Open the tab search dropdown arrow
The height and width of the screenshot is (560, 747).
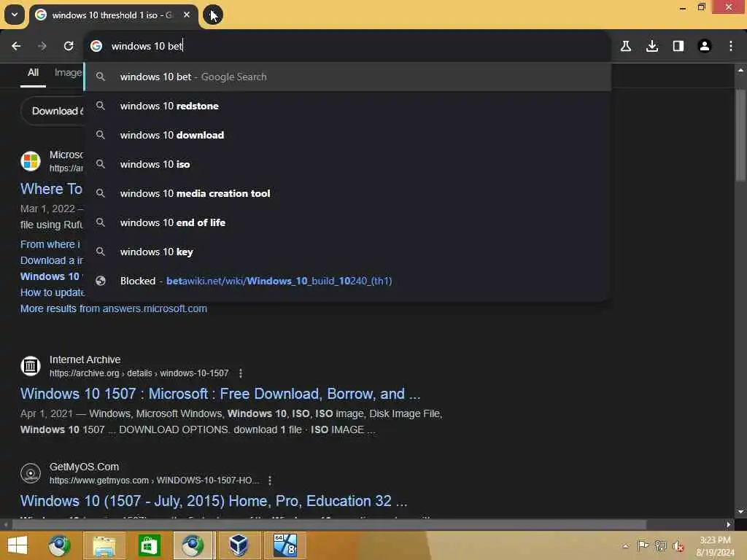15,15
